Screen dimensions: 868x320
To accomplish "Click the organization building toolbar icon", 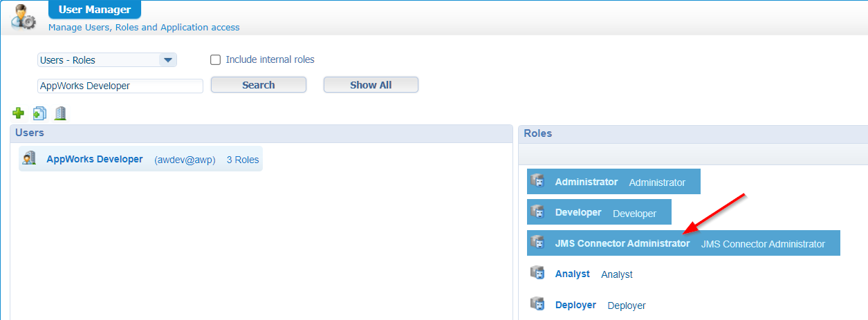I will pyautogui.click(x=60, y=113).
